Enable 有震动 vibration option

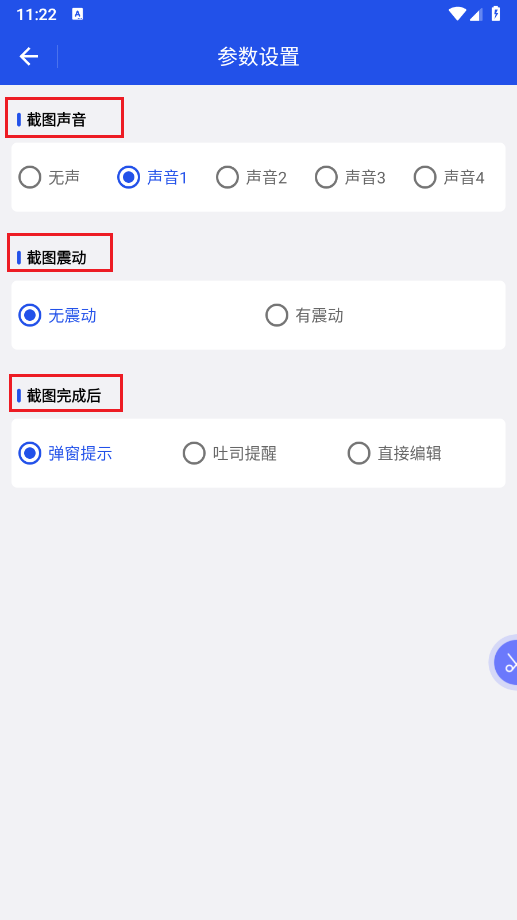click(305, 315)
